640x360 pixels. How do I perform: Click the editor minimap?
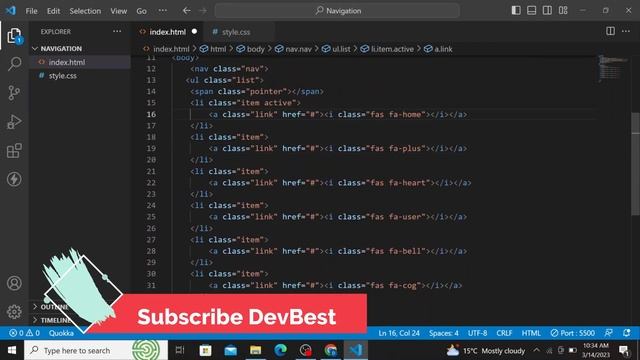pyautogui.click(x=612, y=69)
